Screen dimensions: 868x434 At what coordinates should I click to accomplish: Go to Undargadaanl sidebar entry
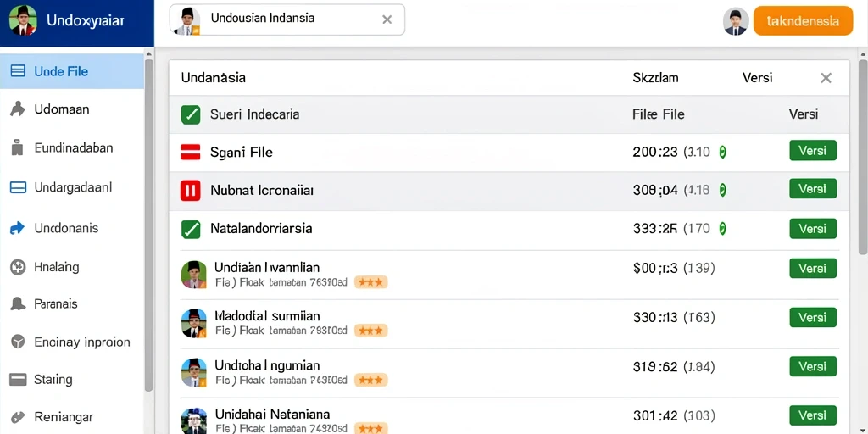(x=72, y=187)
